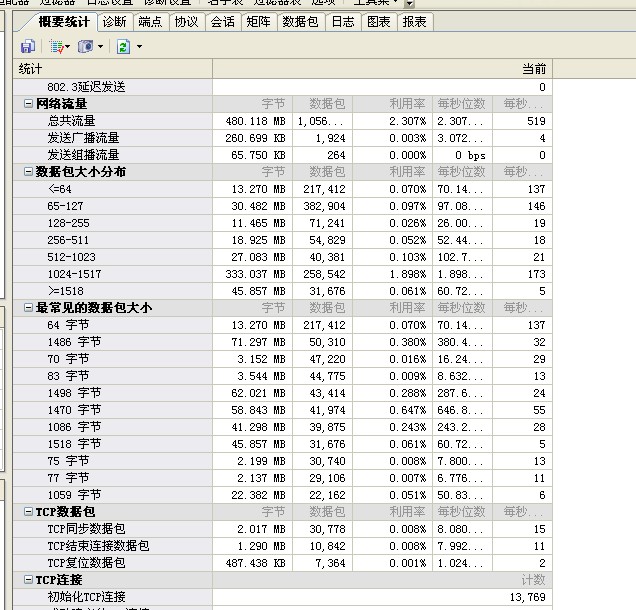Select the 1498 字节 row
636x610 pixels.
click(x=282, y=393)
